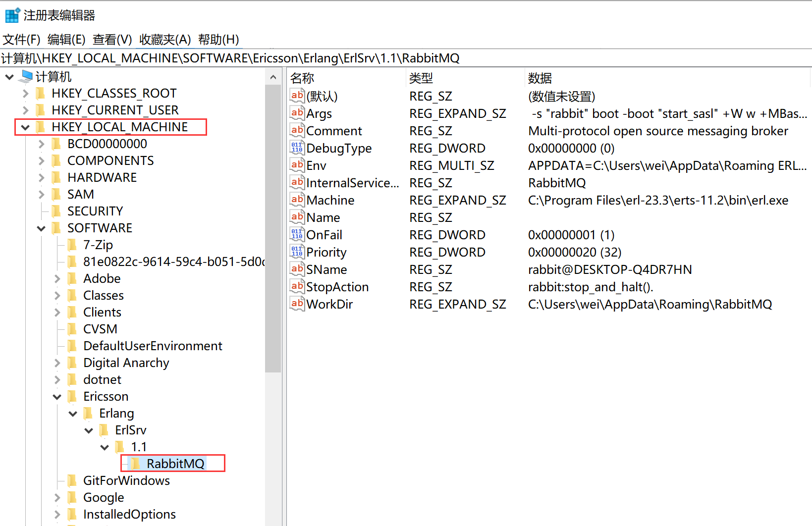The width and height of the screenshot is (812, 526).
Task: Click the erl.exe path data for Machine
Action: click(x=658, y=200)
